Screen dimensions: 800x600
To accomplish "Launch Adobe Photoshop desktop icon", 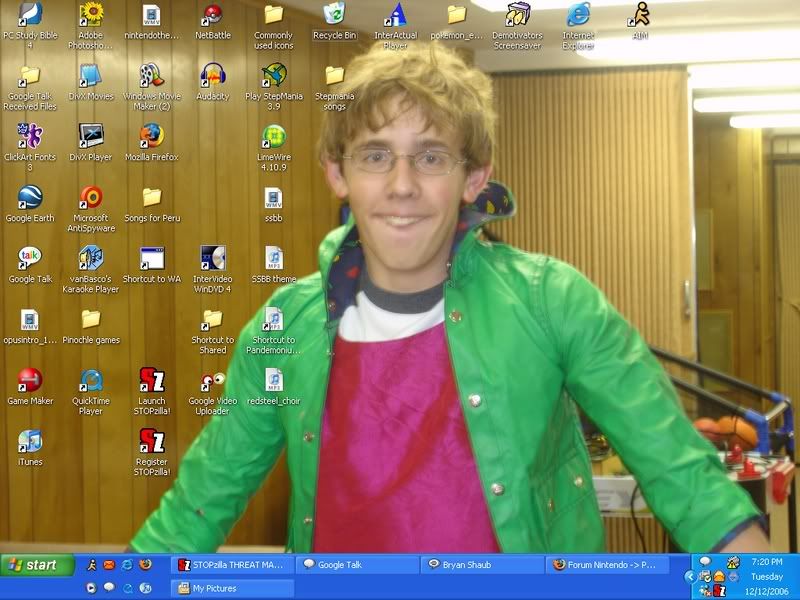I will [91, 26].
